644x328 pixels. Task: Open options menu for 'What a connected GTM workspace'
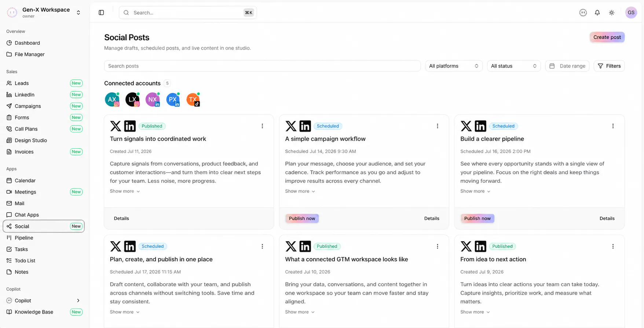[x=437, y=246]
